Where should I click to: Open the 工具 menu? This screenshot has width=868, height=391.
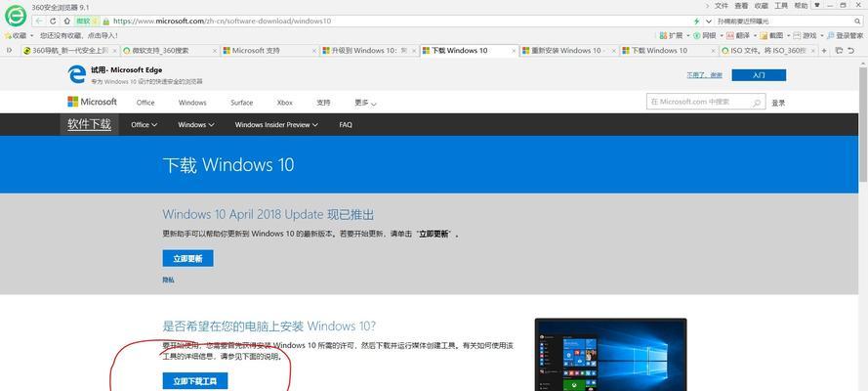tap(780, 6)
